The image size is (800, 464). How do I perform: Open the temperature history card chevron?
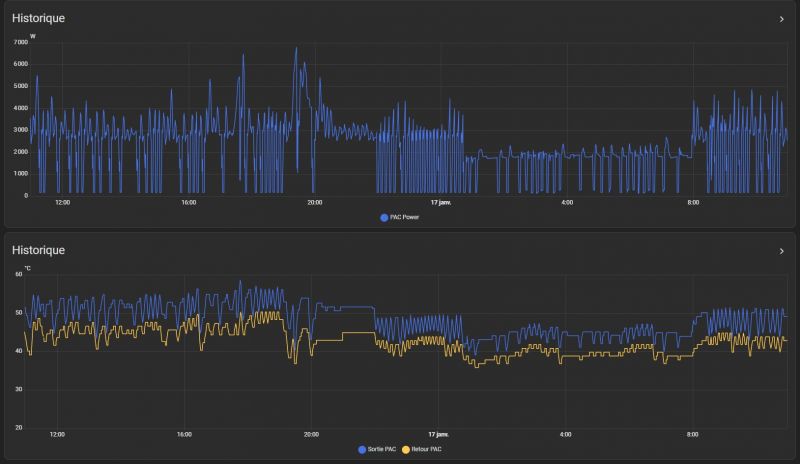pos(781,251)
